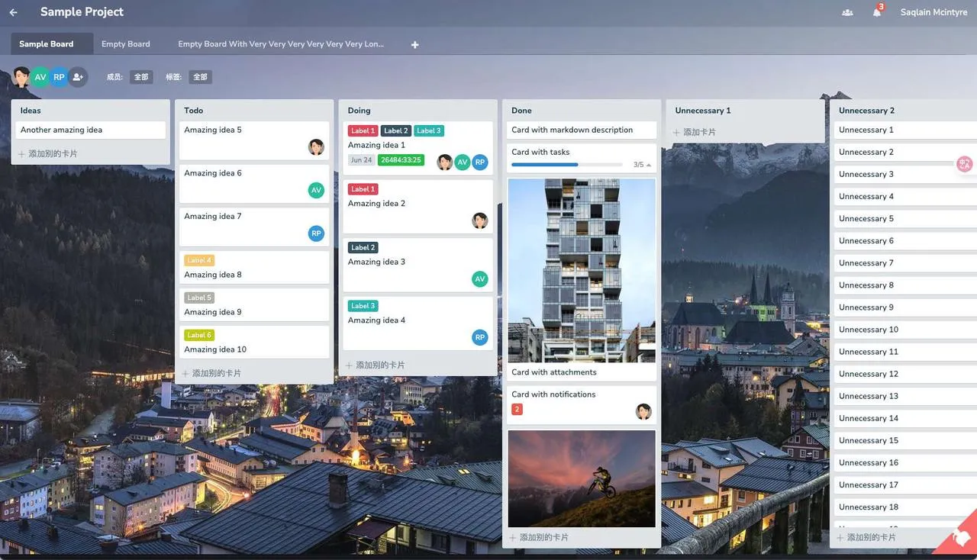Open the Saqlain Mcintyre user menu
The width and height of the screenshot is (977, 560).
point(933,12)
